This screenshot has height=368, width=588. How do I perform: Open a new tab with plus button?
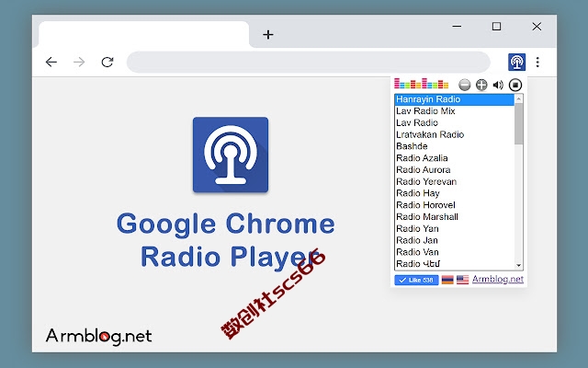(268, 35)
